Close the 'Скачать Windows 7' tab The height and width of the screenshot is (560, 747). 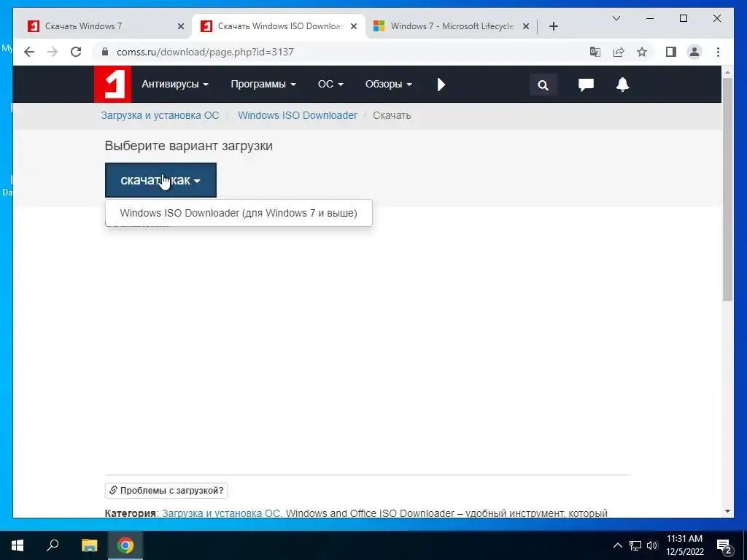click(181, 27)
